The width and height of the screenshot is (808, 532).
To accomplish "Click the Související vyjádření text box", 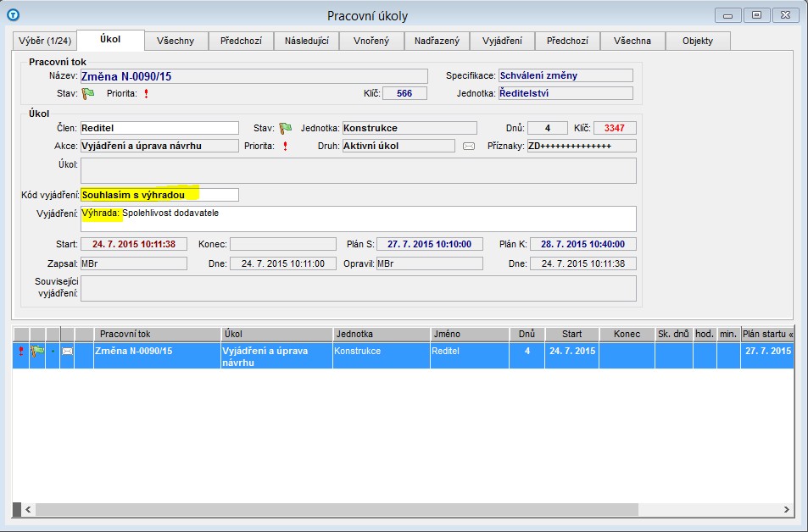I will coord(359,288).
